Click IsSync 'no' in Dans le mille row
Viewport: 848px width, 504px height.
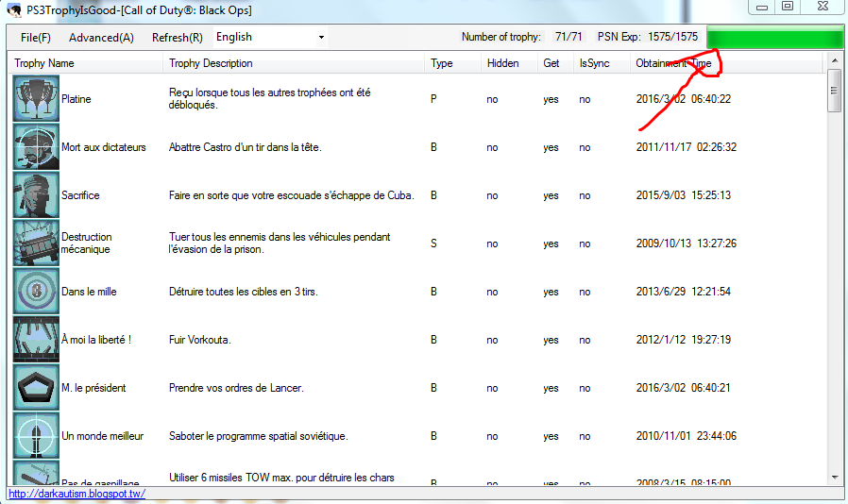click(x=585, y=292)
